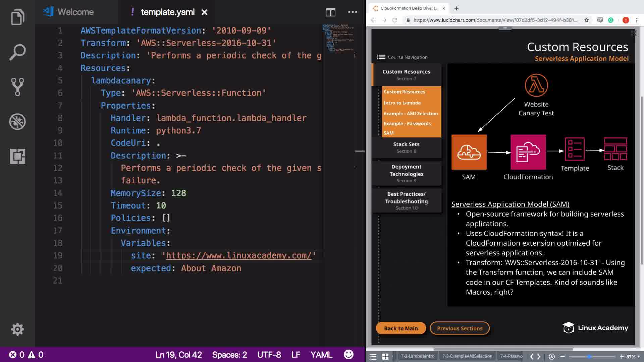Screen dimensions: 644x362
Task: Split the editor to the right
Action: coord(330,12)
